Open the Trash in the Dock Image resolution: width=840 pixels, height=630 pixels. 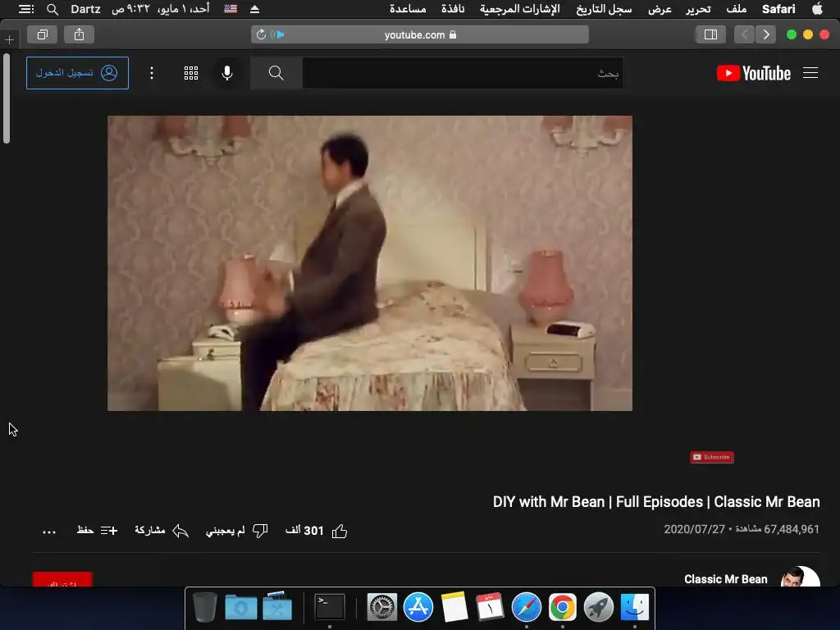pos(204,608)
